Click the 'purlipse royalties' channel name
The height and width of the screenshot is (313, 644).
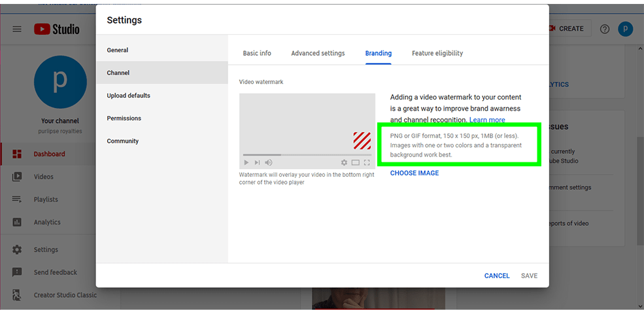point(60,131)
